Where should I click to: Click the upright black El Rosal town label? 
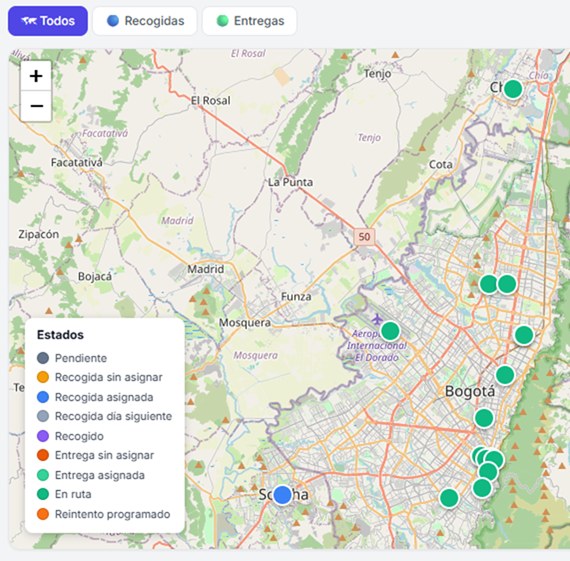click(x=211, y=100)
